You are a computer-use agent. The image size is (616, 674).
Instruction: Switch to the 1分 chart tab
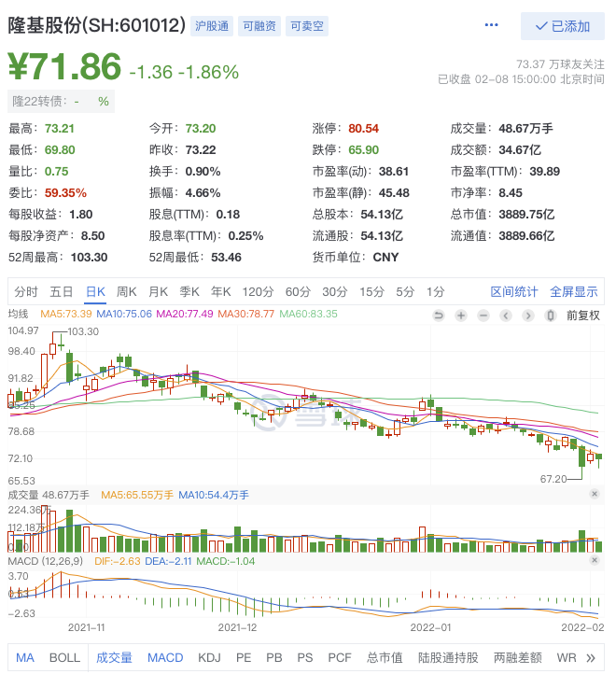[435, 292]
